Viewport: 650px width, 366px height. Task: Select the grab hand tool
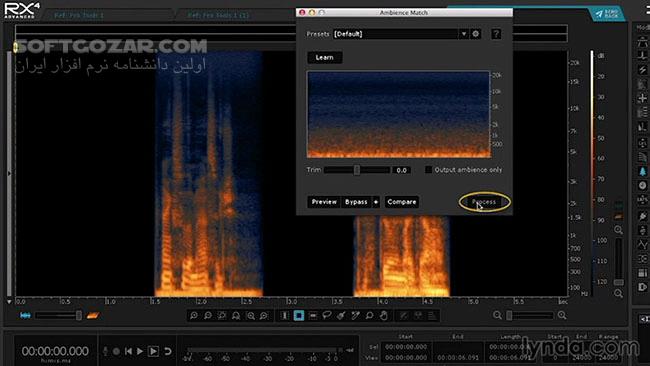click(x=384, y=316)
